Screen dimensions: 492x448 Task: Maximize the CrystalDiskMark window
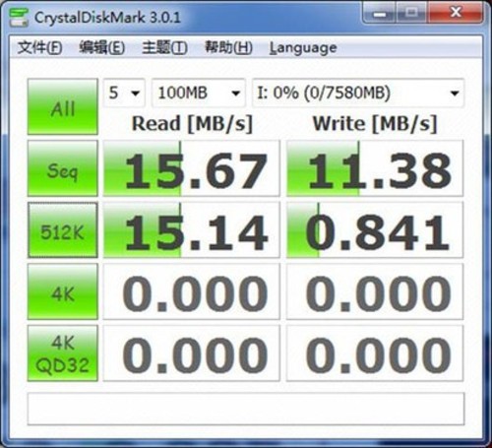click(x=411, y=14)
